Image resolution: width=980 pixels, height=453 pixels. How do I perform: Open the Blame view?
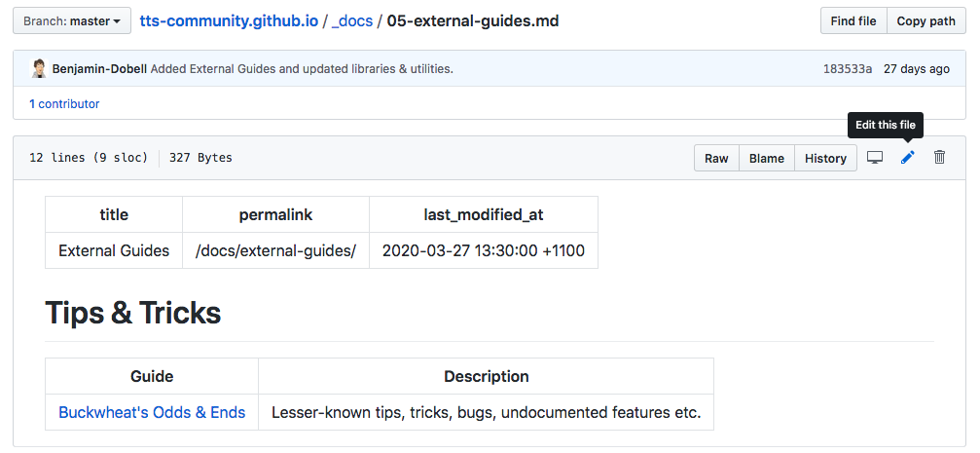(766, 159)
